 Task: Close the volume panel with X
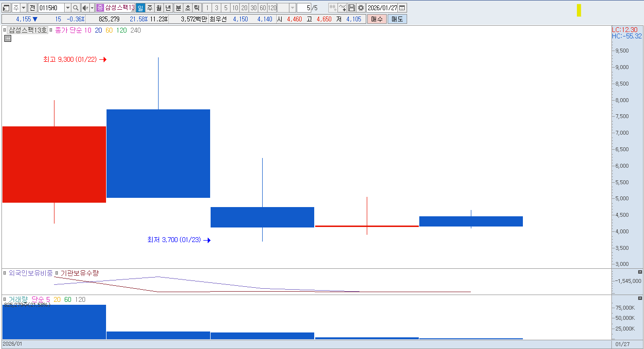click(640, 298)
